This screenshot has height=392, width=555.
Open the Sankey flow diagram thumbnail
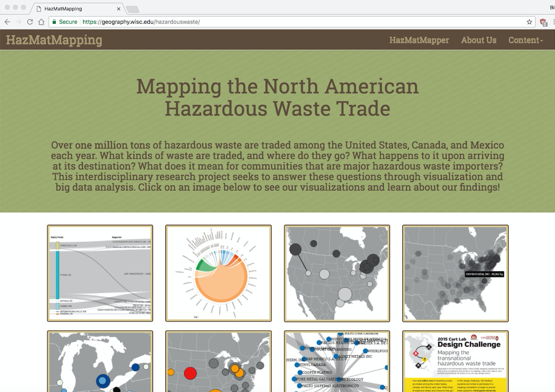(100, 273)
